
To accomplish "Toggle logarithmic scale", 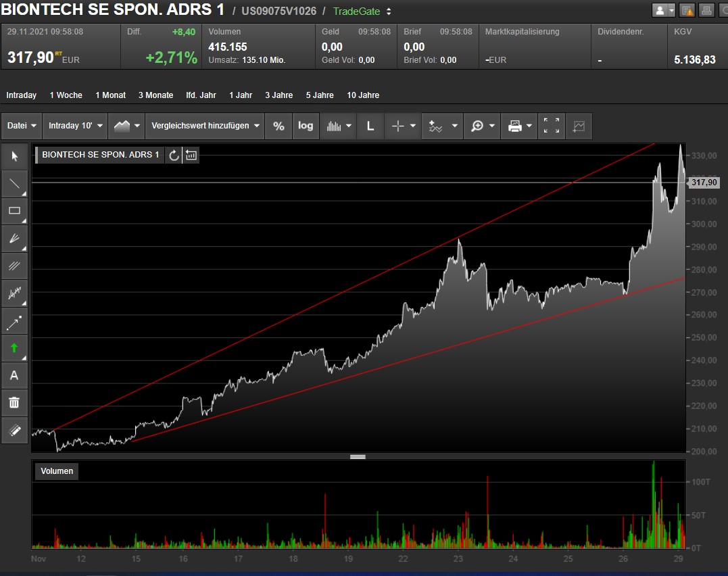I will coord(306,126).
